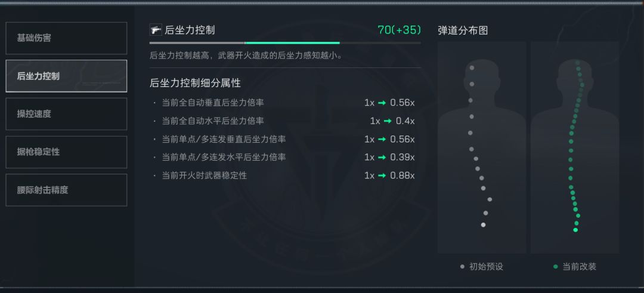Click green arrow in 当前单点/多连发水平后坐力倍率 row

382,158
